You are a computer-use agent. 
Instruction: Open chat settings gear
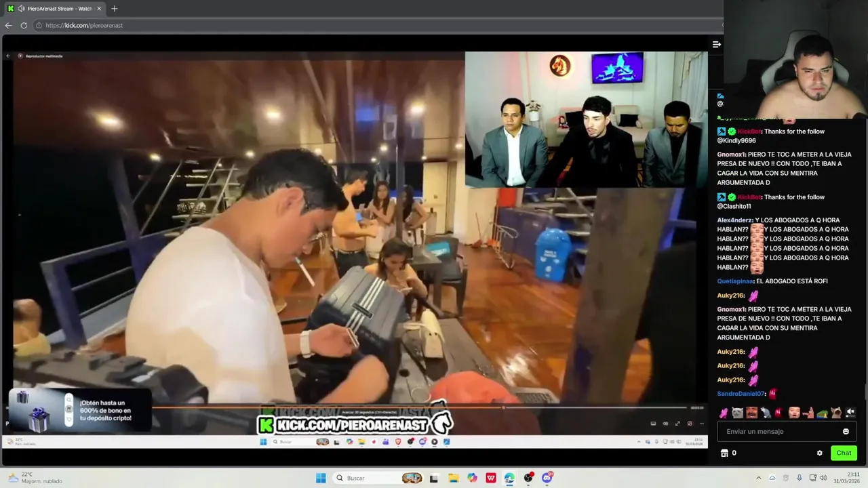pyautogui.click(x=819, y=453)
